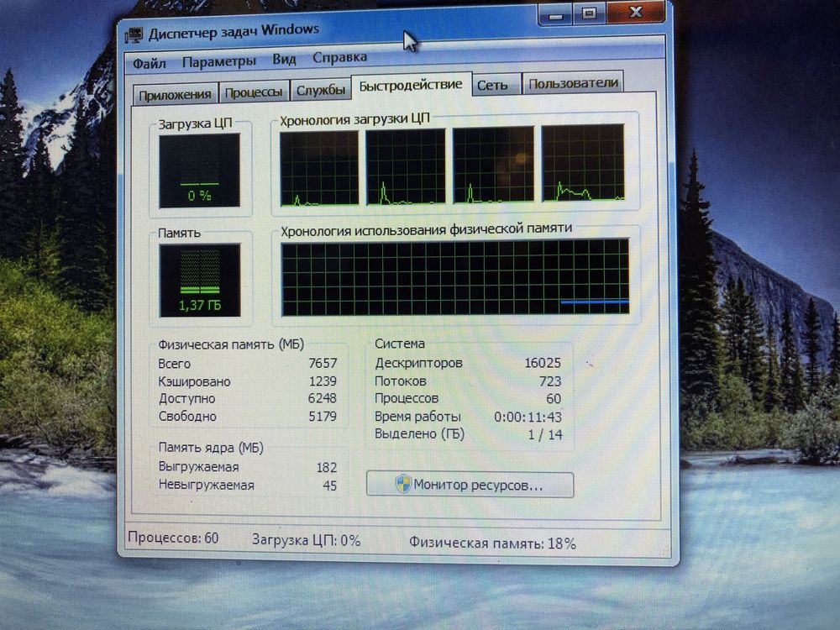The width and height of the screenshot is (840, 630).
Task: Open the Справка menu
Action: (x=339, y=57)
